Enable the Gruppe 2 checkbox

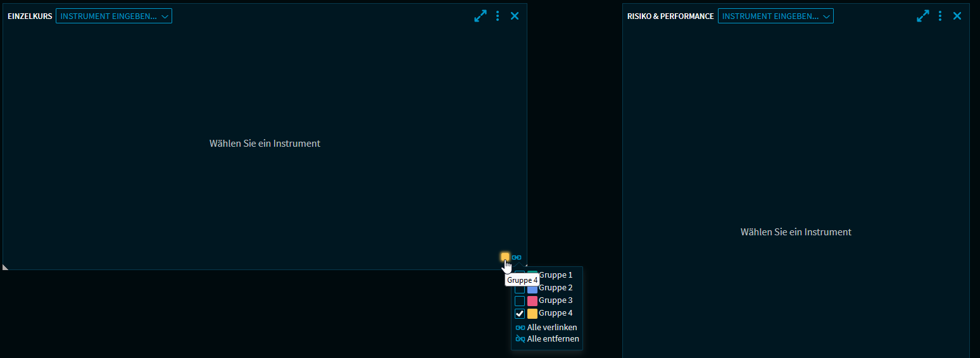click(x=520, y=288)
